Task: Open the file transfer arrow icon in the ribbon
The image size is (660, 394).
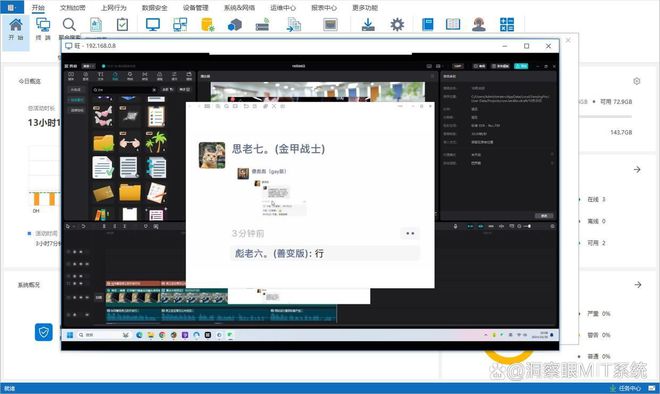Action: tap(293, 25)
